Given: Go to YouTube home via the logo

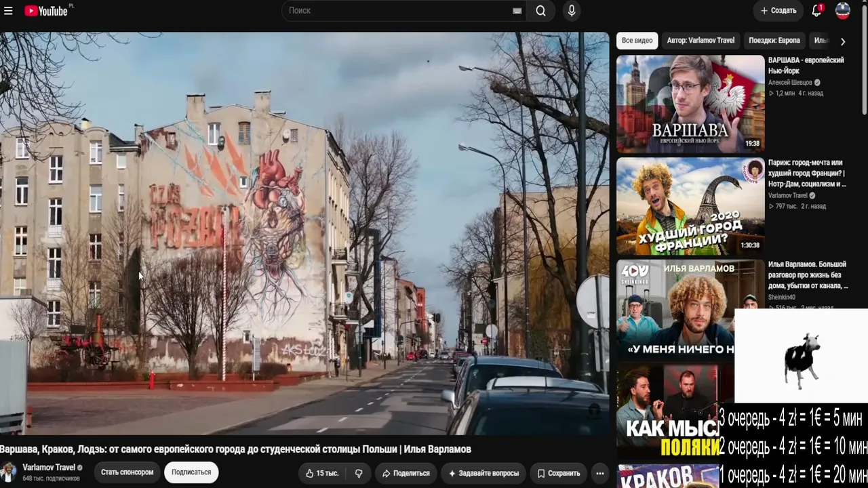Looking at the screenshot, I should tap(46, 11).
